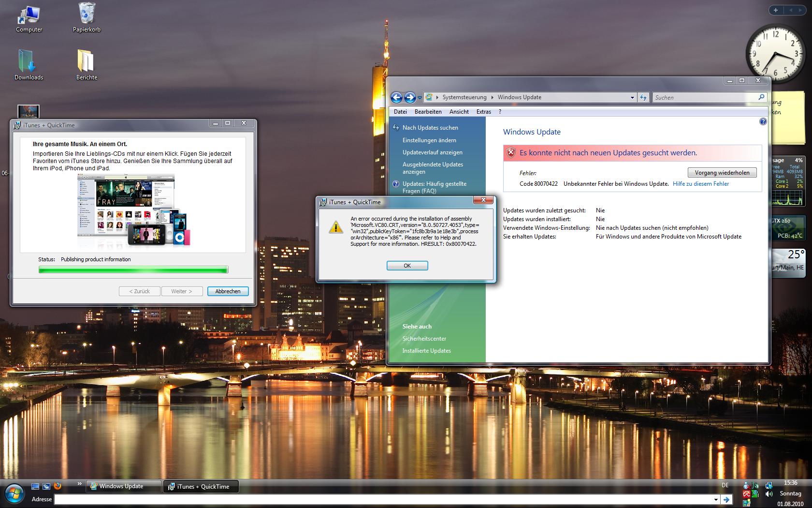812x508 pixels.
Task: Click the red shield error icon
Action: click(x=511, y=153)
